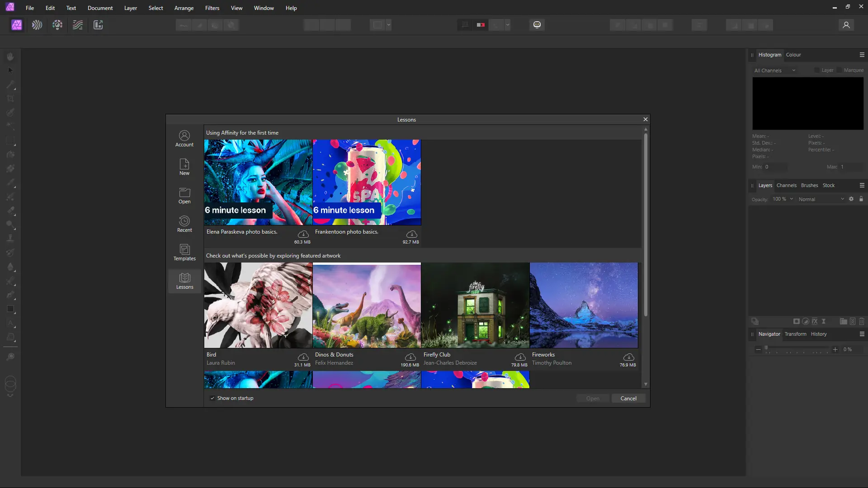Screen dimensions: 868x488
Task: Enable the Marquee histogram checkbox
Action: (840, 70)
